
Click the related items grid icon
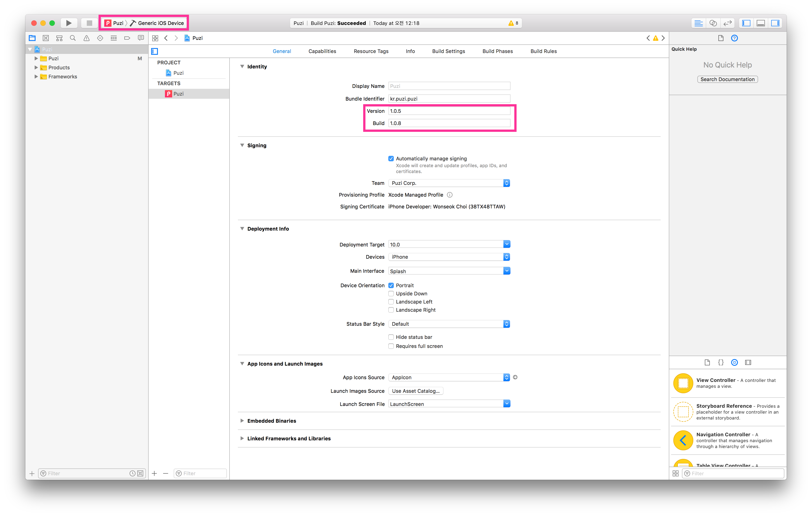pos(155,38)
